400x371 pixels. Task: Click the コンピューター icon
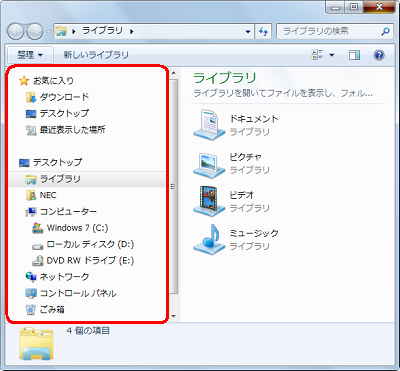(x=31, y=212)
